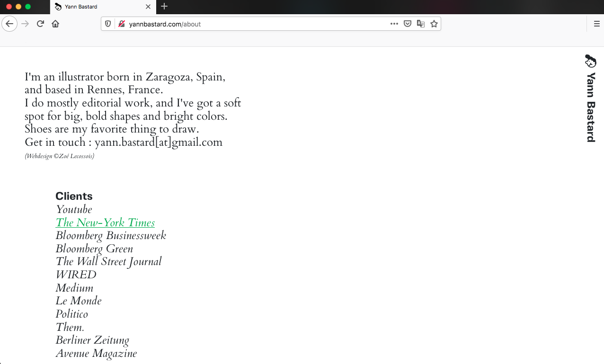
Task: Select Le Monde in the clients list
Action: click(79, 301)
